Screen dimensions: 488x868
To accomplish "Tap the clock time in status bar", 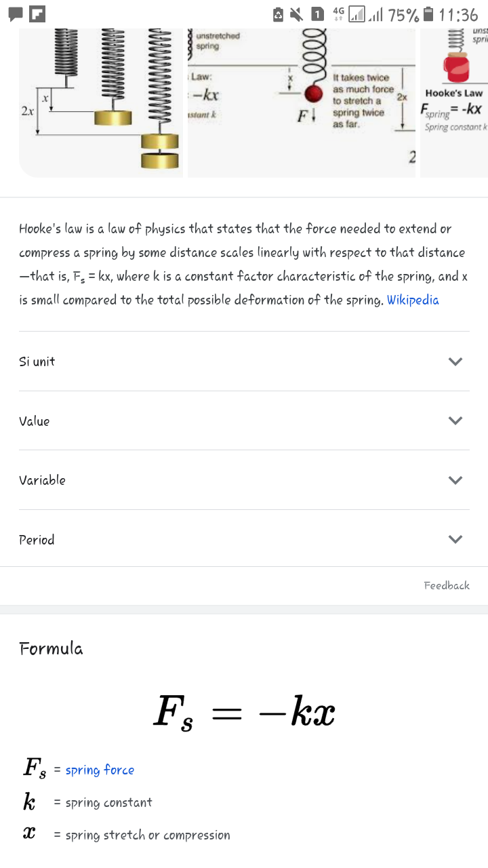I will tap(459, 14).
